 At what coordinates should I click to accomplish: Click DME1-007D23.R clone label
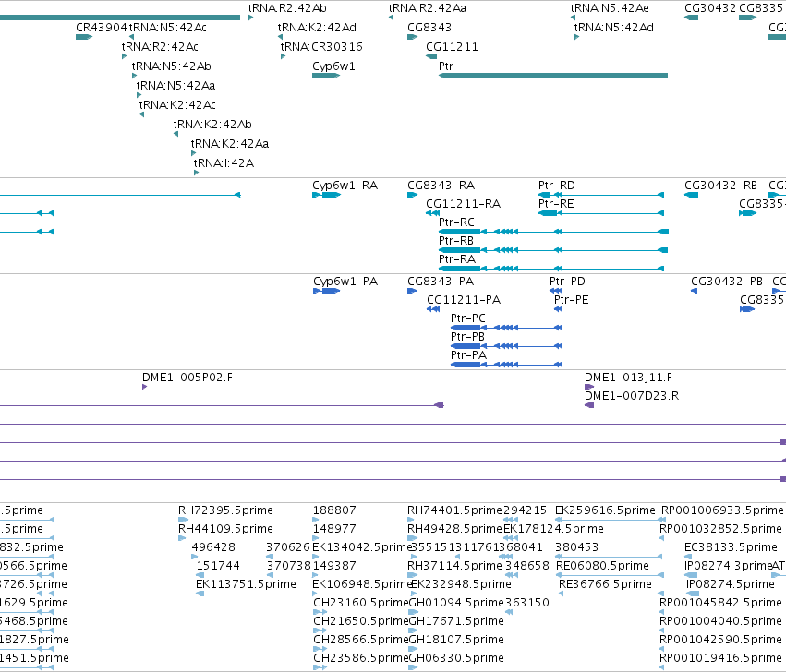[632, 396]
